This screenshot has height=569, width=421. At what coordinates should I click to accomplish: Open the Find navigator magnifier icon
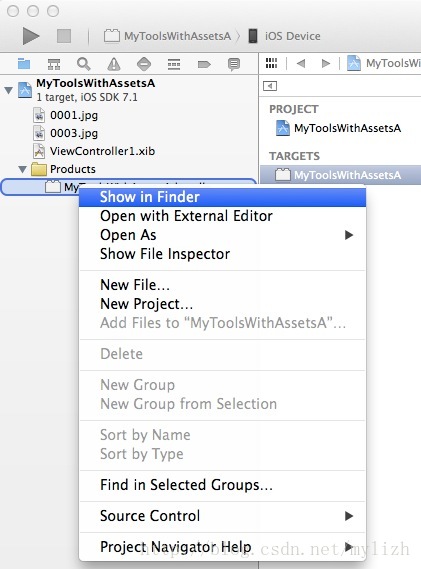coord(83,64)
